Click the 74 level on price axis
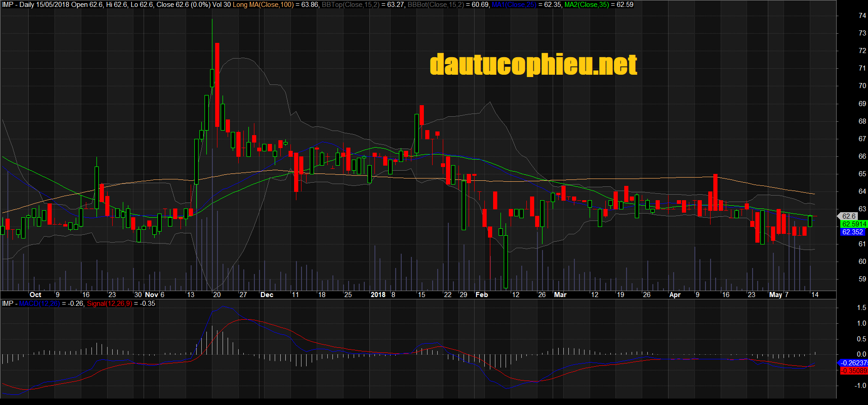 862,16
